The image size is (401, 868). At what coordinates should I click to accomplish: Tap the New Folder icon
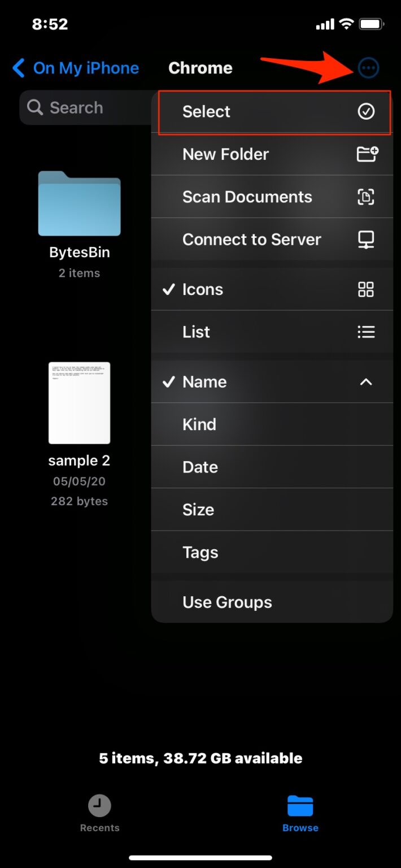[367, 154]
